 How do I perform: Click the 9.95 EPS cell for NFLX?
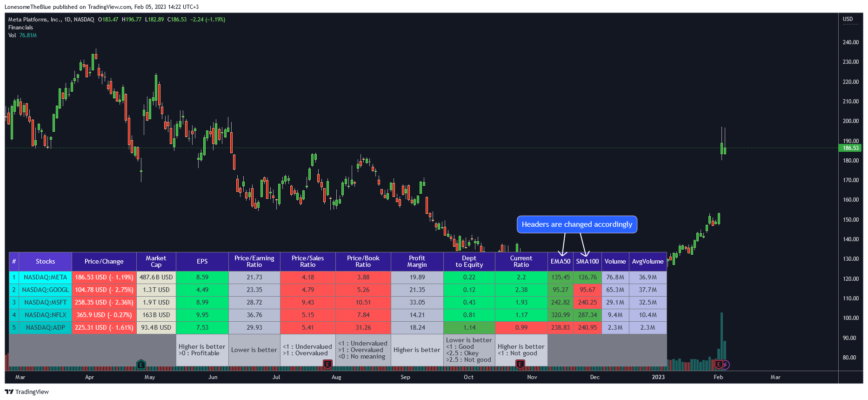[x=202, y=315]
